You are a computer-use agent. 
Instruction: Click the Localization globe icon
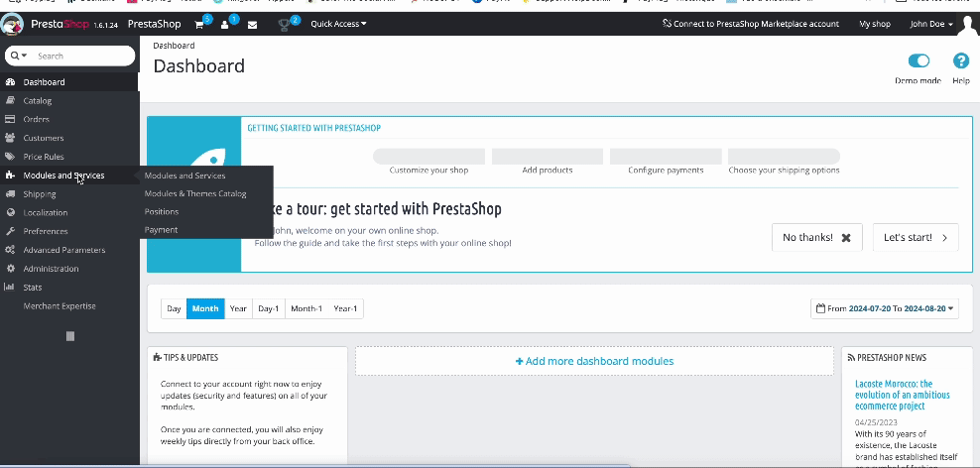pos(10,213)
